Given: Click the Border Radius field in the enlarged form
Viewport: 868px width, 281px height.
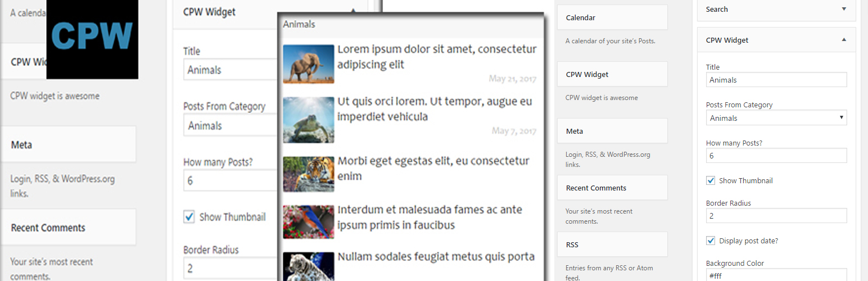Looking at the screenshot, I should (231, 268).
